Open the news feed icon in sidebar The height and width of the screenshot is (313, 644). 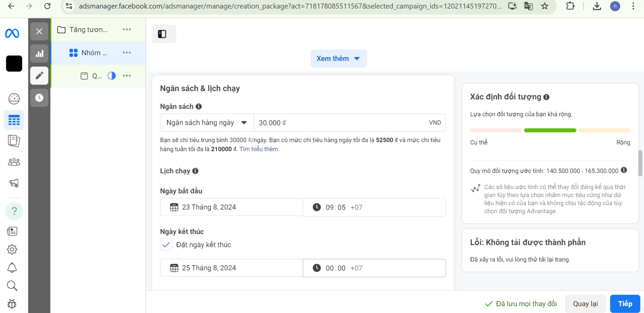pyautogui.click(x=12, y=231)
